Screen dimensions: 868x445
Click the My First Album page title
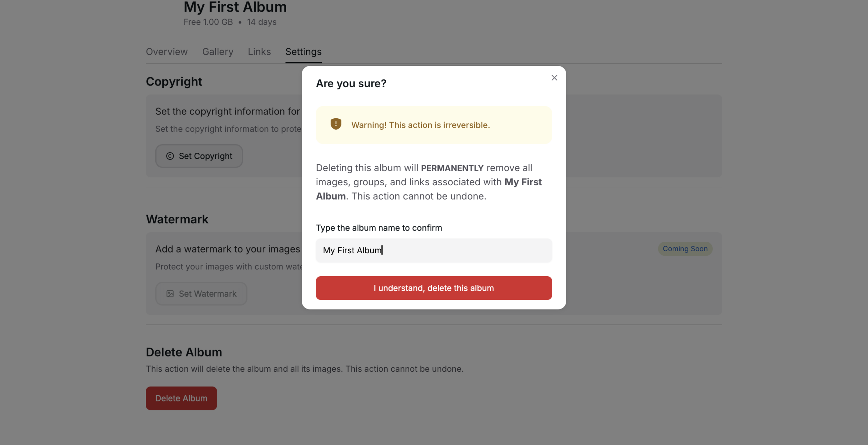point(235,7)
